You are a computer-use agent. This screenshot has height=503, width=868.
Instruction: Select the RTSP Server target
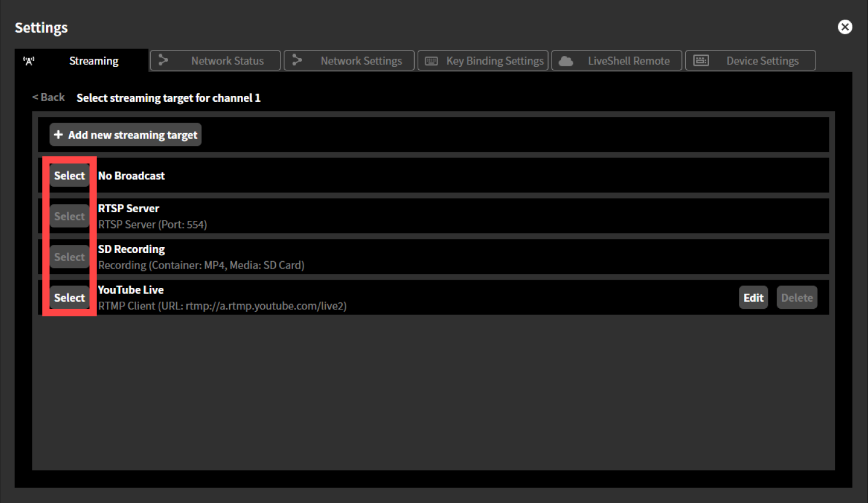[x=69, y=216]
